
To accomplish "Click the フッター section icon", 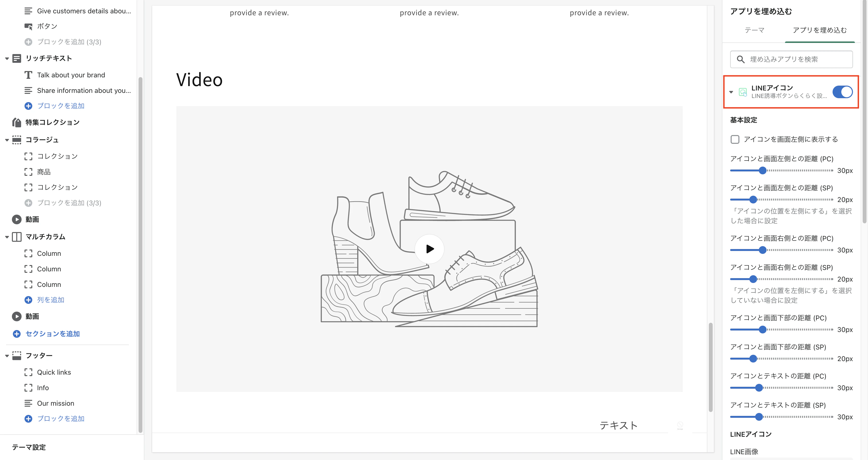I will [17, 355].
